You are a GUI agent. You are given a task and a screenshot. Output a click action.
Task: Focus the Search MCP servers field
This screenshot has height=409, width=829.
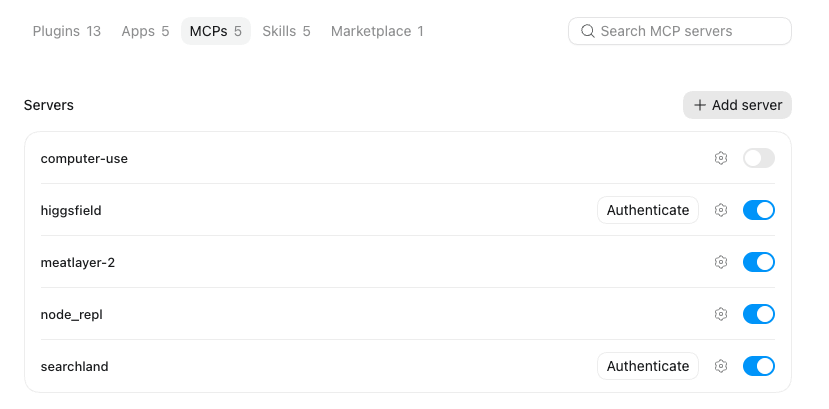tap(679, 31)
